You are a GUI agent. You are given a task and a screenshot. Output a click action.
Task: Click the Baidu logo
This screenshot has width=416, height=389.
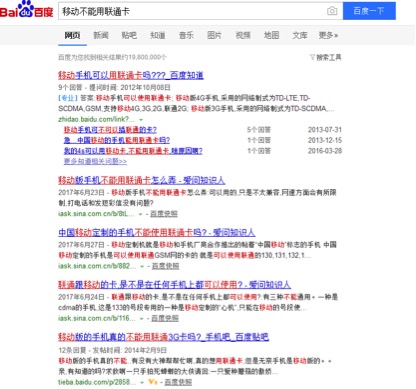tap(26, 9)
